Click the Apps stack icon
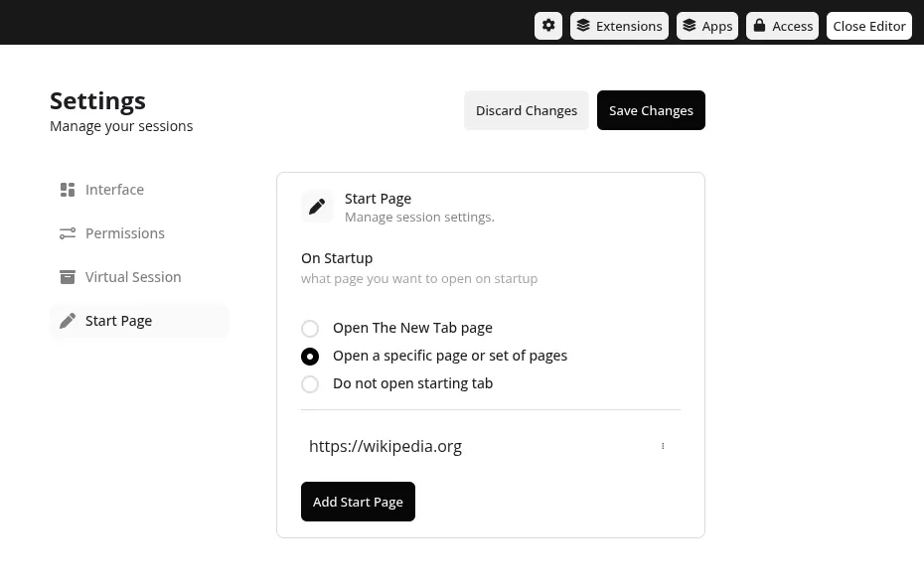This screenshot has height=588, width=924. [690, 25]
